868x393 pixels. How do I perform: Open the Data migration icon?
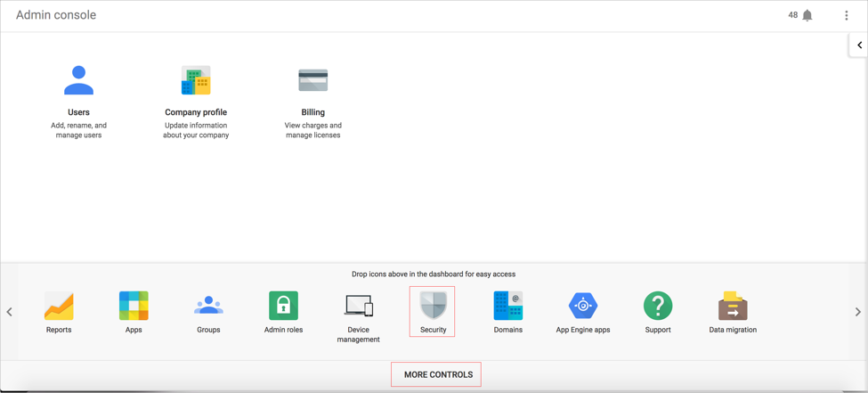(x=733, y=306)
